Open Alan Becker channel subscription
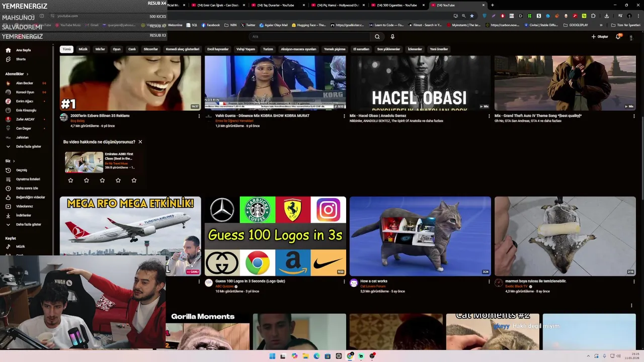644x362 pixels. tap(24, 83)
